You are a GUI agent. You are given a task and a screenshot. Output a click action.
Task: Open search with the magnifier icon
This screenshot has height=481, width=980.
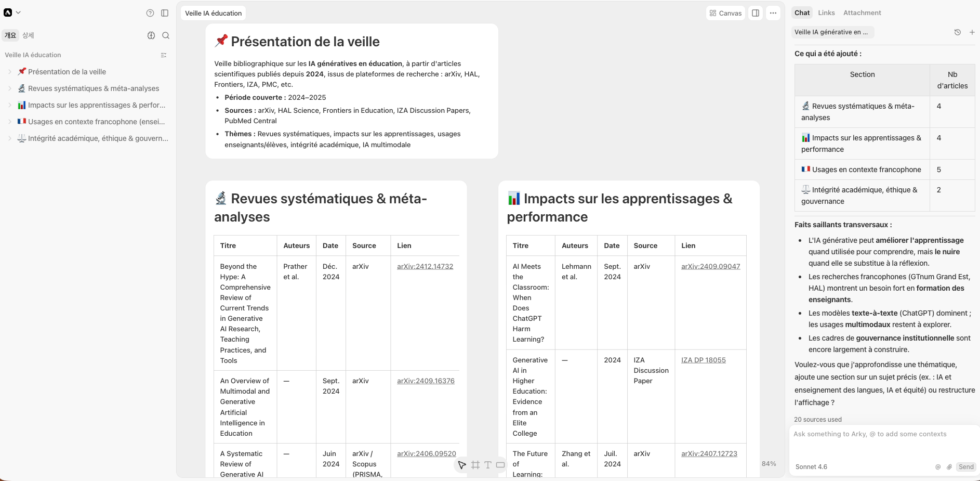(x=166, y=35)
